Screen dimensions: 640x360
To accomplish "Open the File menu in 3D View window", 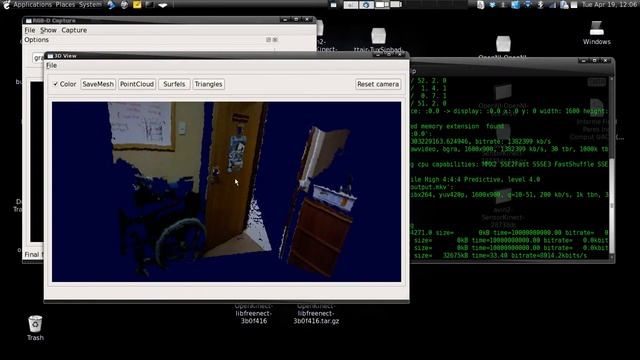I will click(x=51, y=65).
